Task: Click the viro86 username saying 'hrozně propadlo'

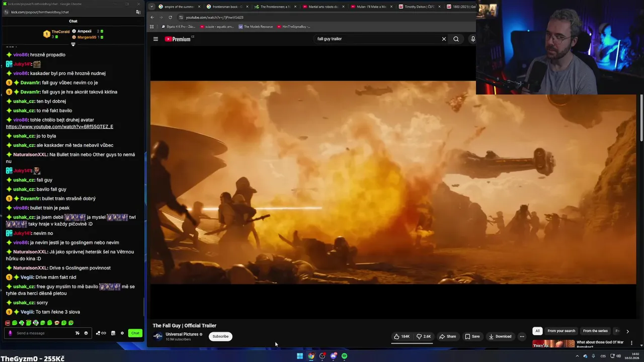Action: pos(21,55)
